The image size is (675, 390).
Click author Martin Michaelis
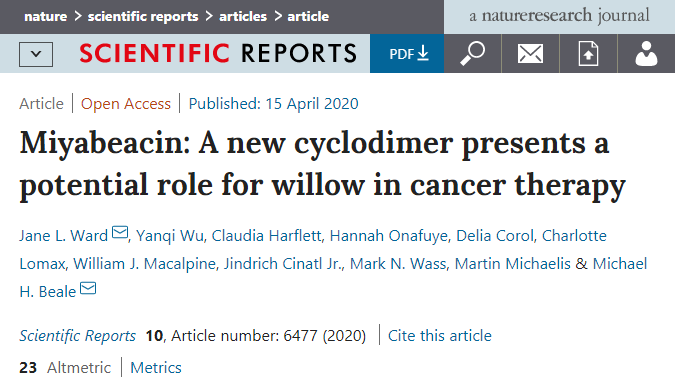click(x=512, y=263)
